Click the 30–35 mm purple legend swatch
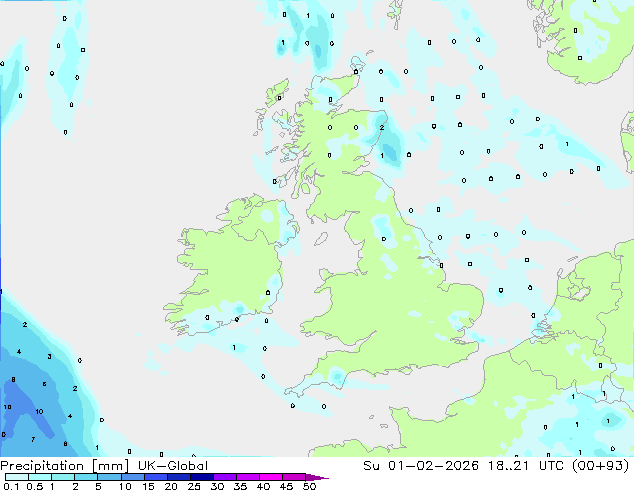The height and width of the screenshot is (490, 634). pyautogui.click(x=225, y=477)
